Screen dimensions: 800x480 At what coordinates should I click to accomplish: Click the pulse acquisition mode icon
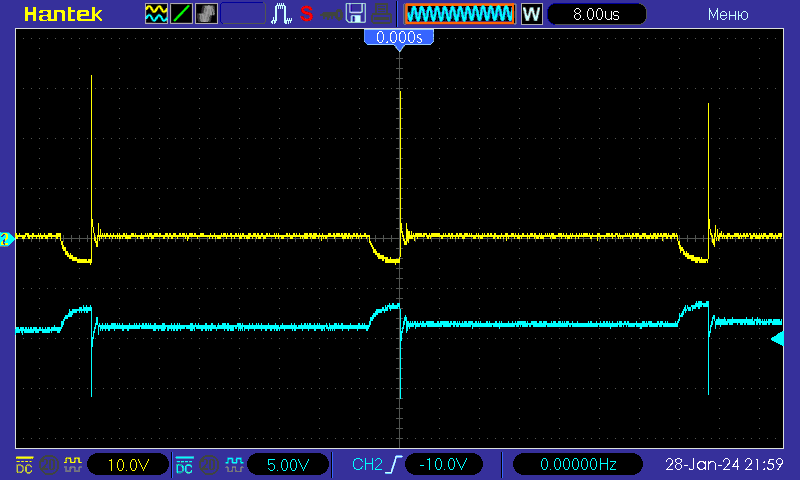click(x=281, y=14)
